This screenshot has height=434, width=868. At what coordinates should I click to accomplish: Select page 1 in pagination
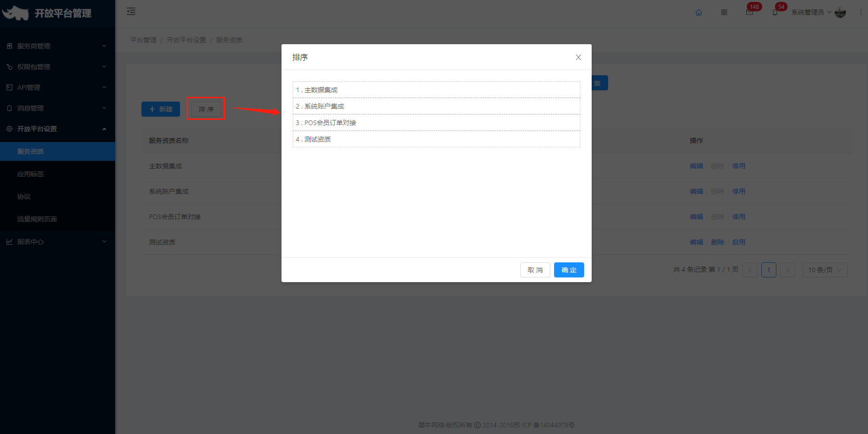769,270
